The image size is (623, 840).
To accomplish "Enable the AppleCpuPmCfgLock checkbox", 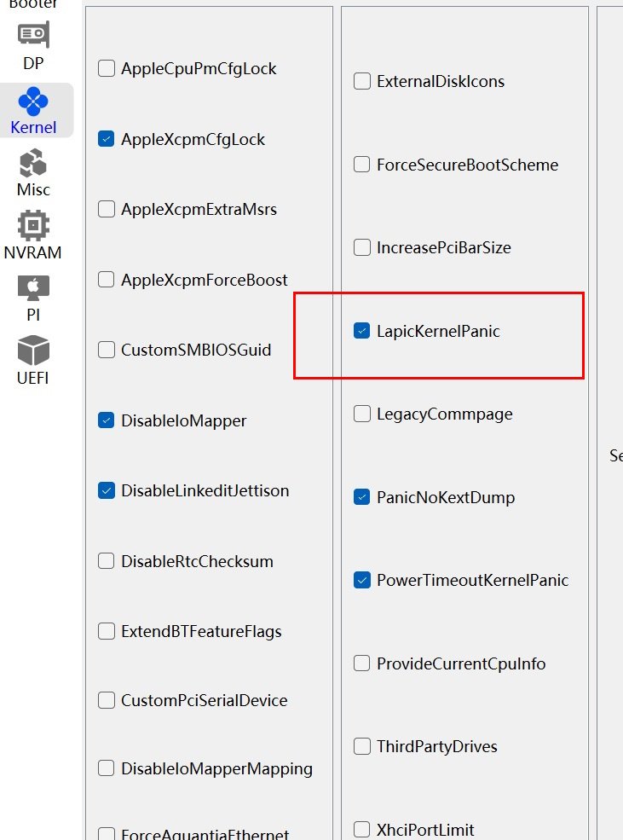I will 107,69.
